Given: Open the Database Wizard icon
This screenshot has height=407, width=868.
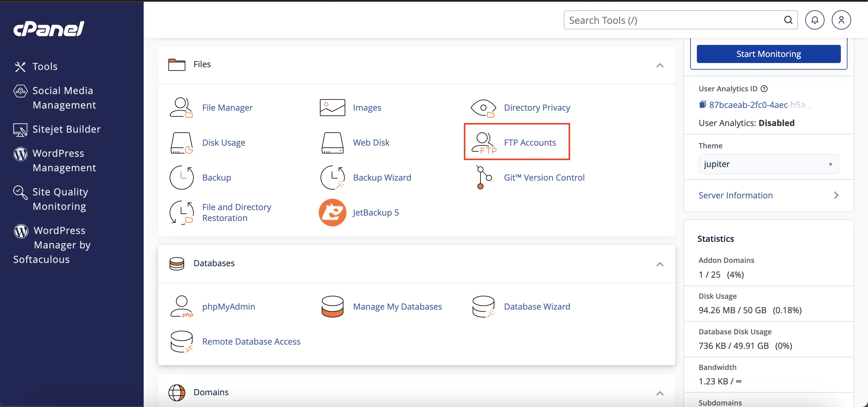Looking at the screenshot, I should pos(483,306).
